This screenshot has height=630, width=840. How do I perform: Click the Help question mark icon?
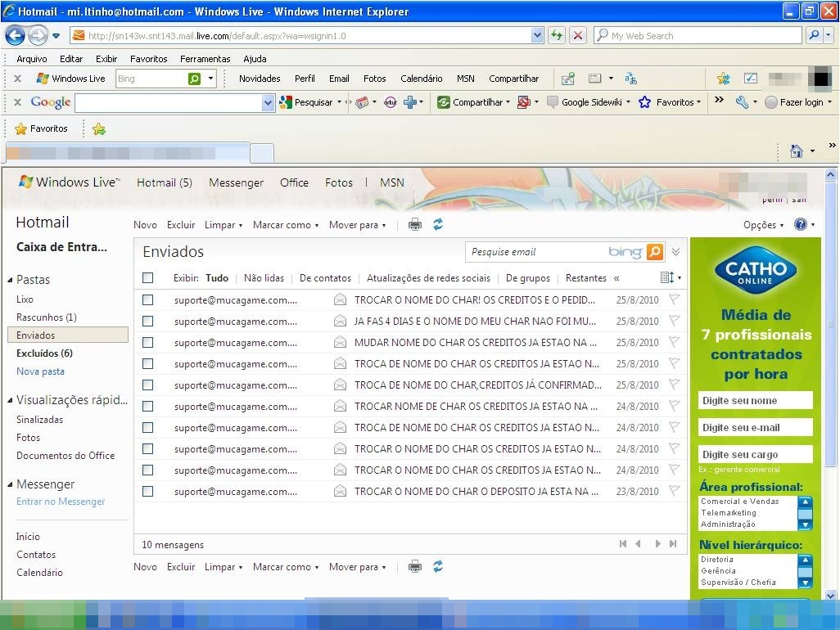pyautogui.click(x=800, y=225)
